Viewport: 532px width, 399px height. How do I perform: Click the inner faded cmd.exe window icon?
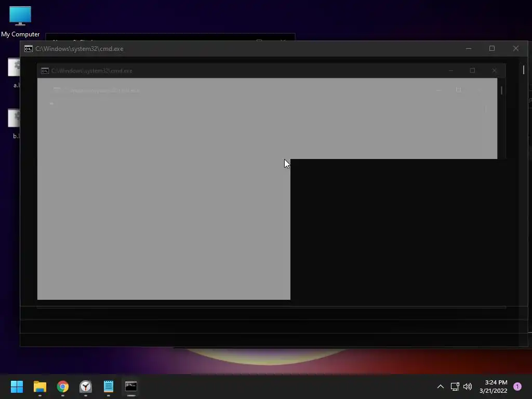[x=45, y=71]
